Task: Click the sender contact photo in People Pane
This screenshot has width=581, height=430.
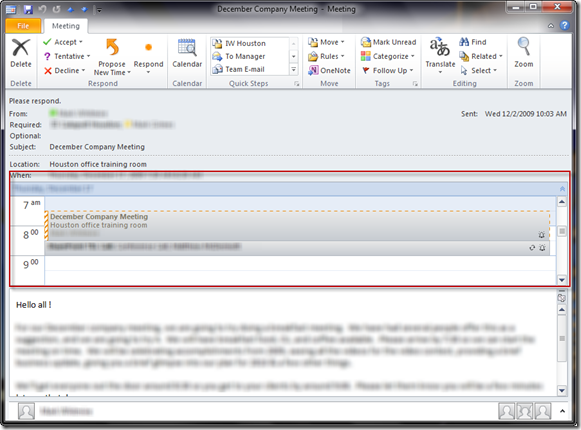Action: [26, 411]
